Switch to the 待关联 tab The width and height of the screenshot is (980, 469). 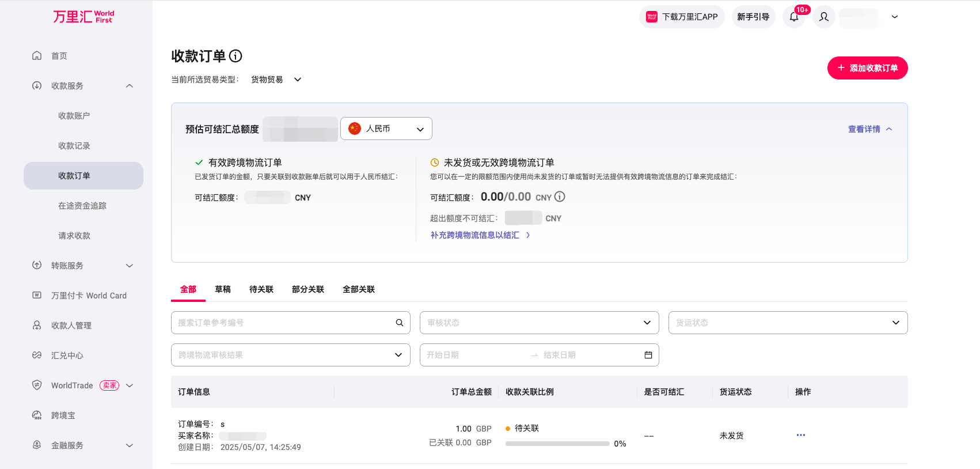click(x=261, y=289)
